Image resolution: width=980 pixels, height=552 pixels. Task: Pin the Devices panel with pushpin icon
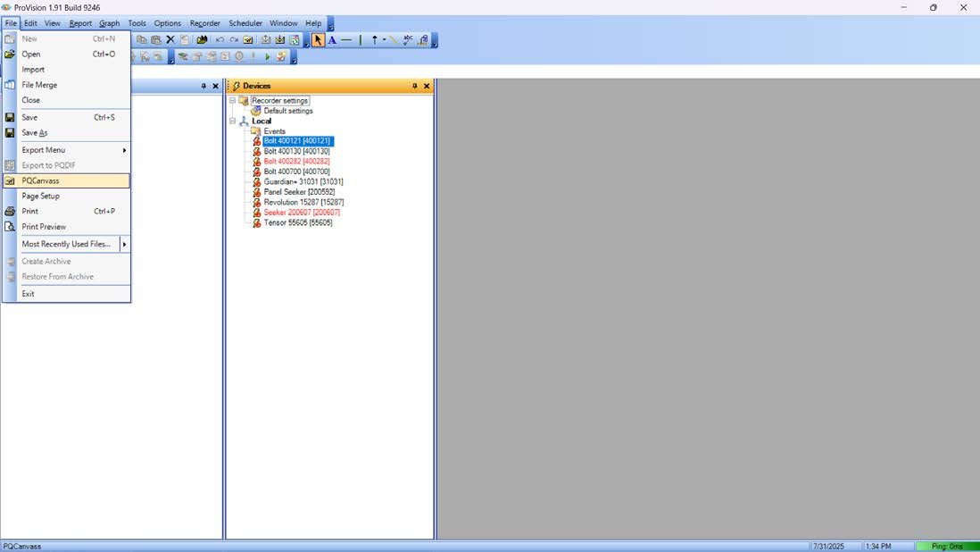[x=414, y=87]
